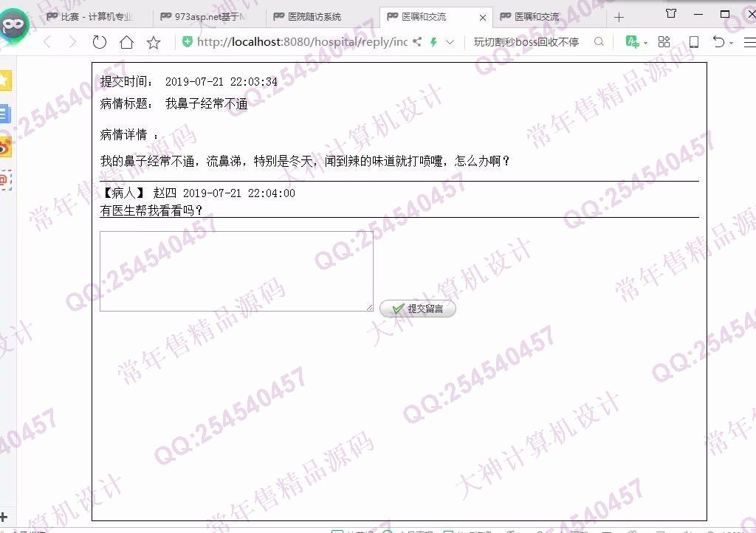Screen dimensions: 756x533
Task: Click the sidebar add plus icon
Action: click(4, 517)
